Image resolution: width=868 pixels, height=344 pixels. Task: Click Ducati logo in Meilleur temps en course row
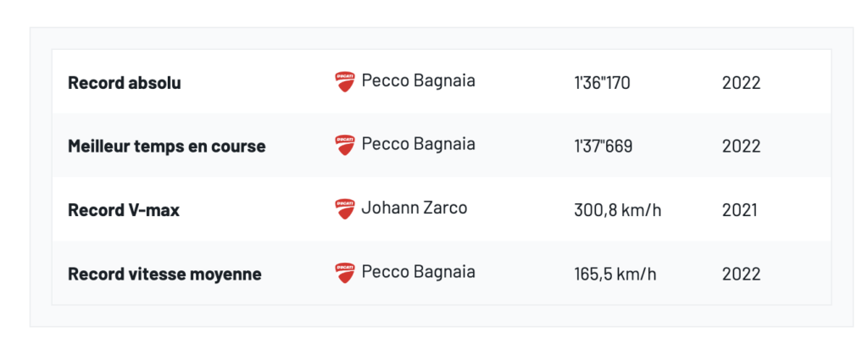[x=344, y=145]
